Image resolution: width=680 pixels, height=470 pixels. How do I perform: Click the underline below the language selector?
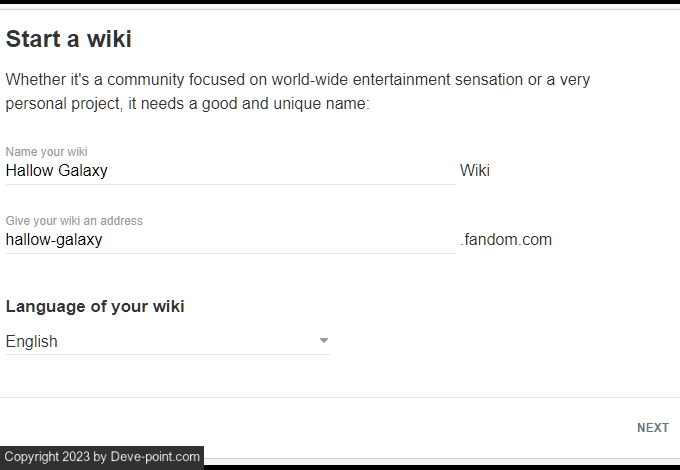(167, 354)
